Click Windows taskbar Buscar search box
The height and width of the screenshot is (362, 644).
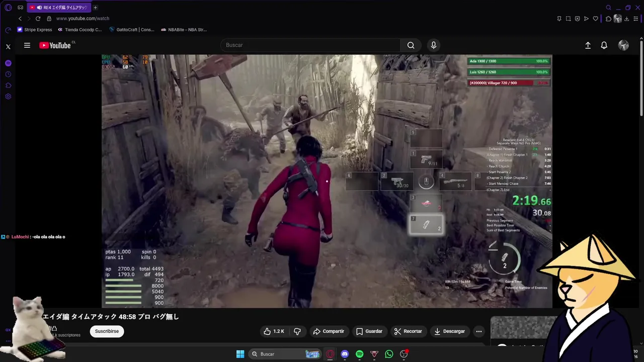tap(285, 354)
